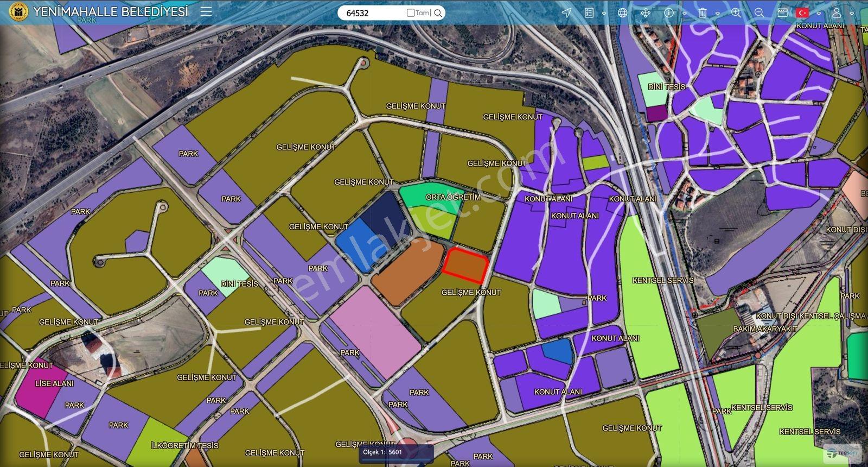Image resolution: width=868 pixels, height=467 pixels.
Task: Click the Yenimahalle Belediyesi municipality logo
Action: point(18,12)
